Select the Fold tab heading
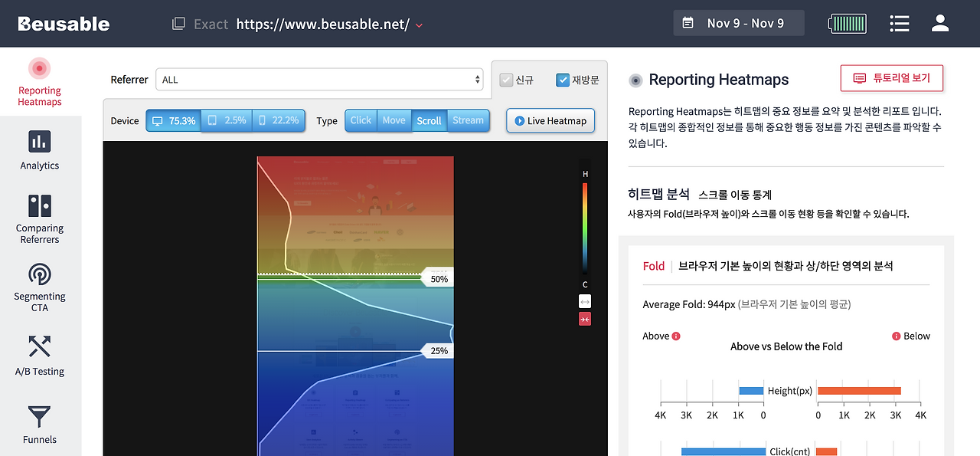The height and width of the screenshot is (456, 980). click(654, 266)
